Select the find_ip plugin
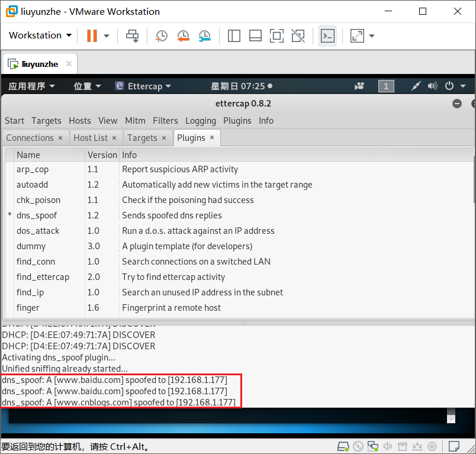 coord(239,292)
